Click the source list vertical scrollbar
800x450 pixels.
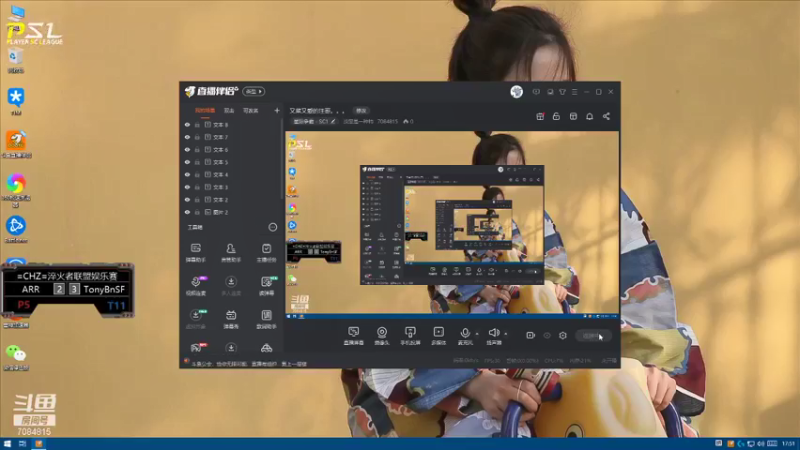pos(282,158)
